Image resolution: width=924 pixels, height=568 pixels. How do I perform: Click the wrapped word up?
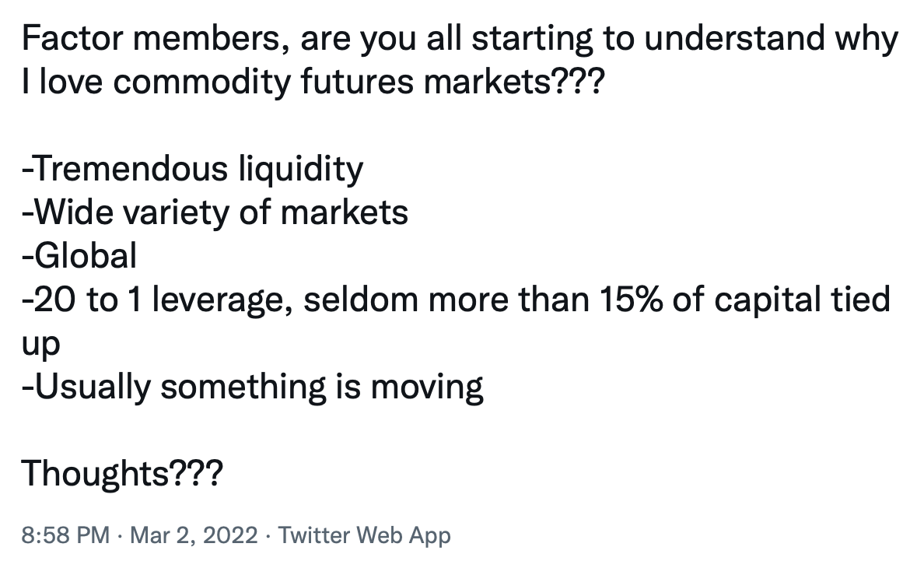pos(40,345)
